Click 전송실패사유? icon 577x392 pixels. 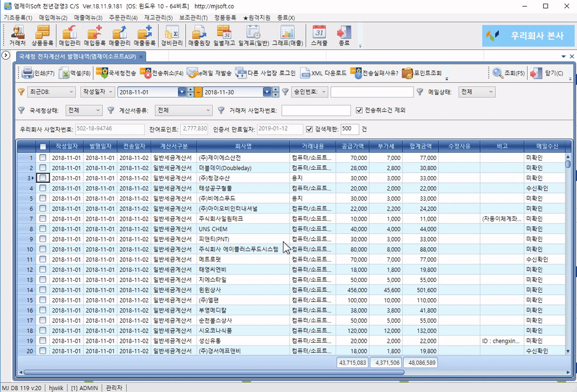tap(374, 73)
